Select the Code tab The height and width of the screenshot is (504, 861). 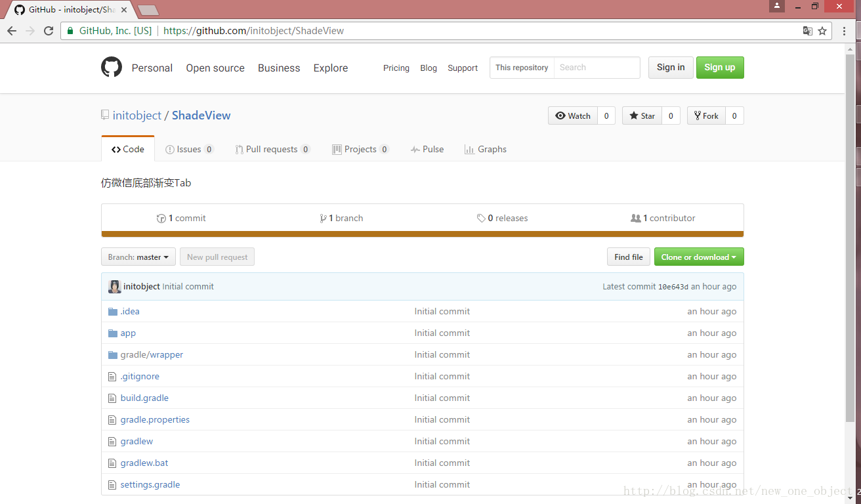click(x=128, y=149)
